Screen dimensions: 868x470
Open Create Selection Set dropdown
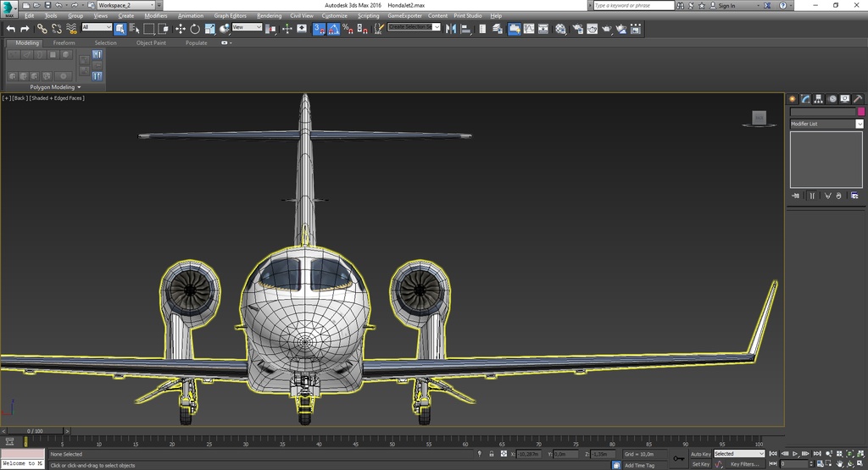pyautogui.click(x=414, y=27)
